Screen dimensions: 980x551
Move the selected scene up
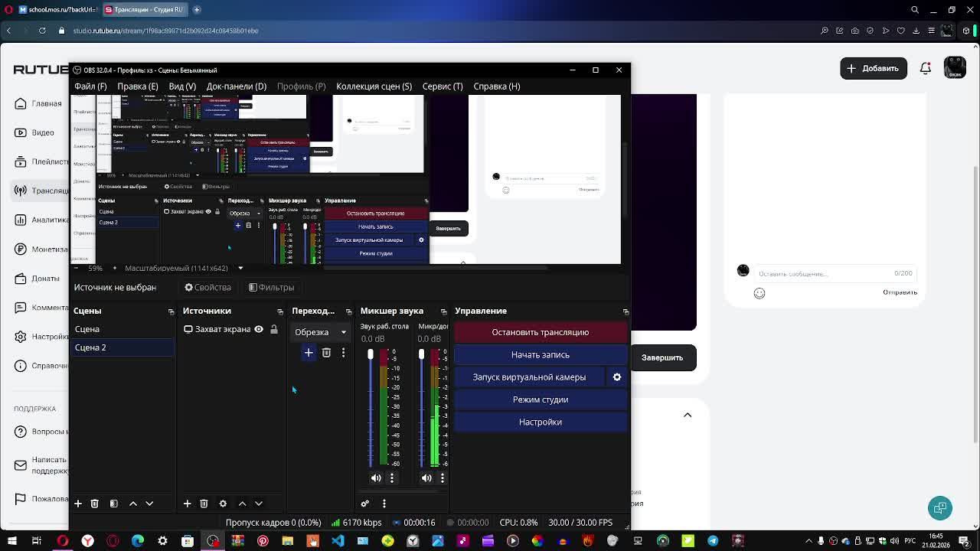click(x=133, y=504)
